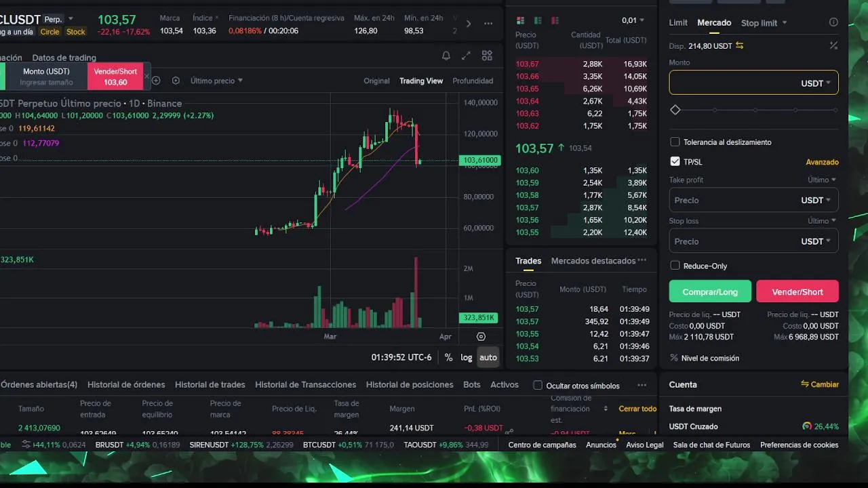Toggle auto scale on chart

(488, 357)
